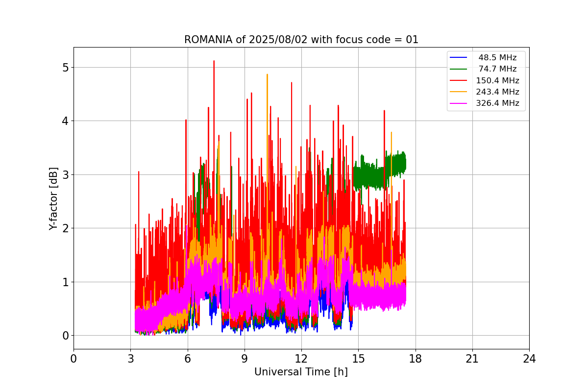
Task: Click x-axis tick label 12
Action: 301,359
